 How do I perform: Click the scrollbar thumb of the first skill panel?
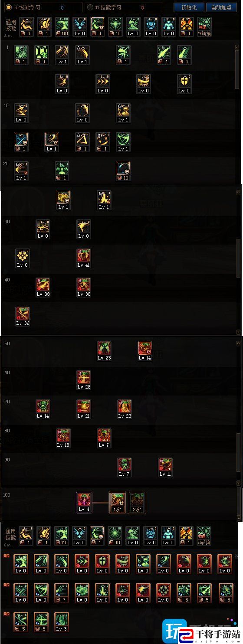[x=237, y=69]
